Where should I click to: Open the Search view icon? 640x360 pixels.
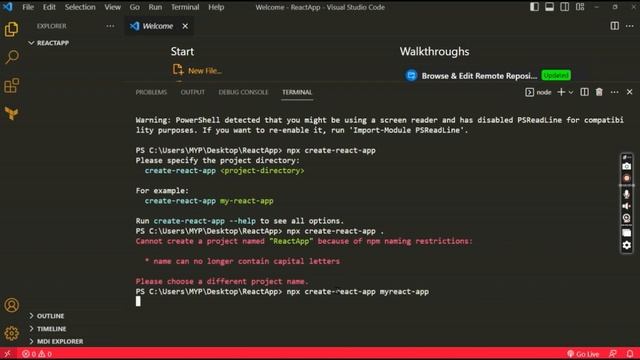coord(11,57)
